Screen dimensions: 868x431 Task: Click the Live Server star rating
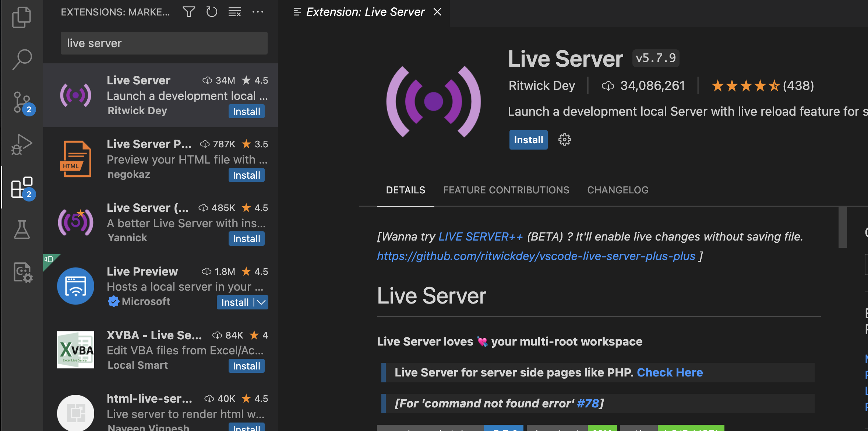(x=745, y=86)
